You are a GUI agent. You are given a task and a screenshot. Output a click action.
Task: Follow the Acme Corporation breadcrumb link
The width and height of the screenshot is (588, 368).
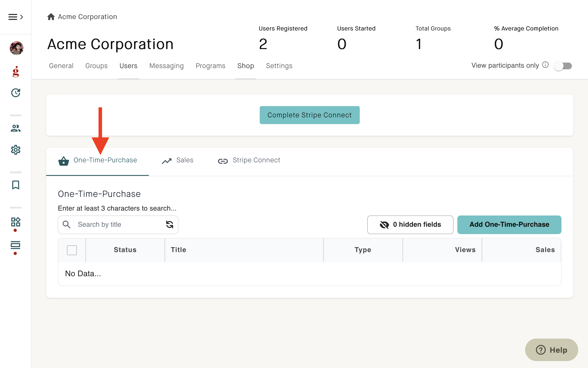point(87,17)
